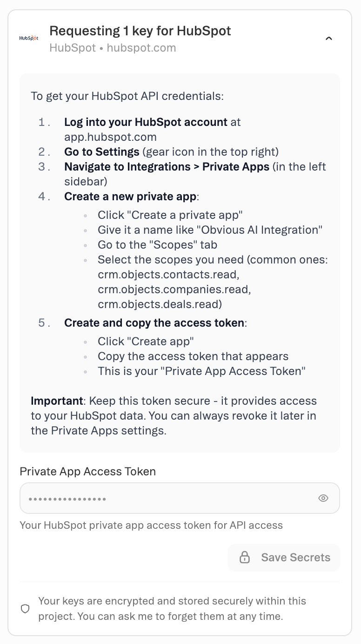
Task: Click the "Requesting 1 key for HubSpot" header
Action: point(140,31)
